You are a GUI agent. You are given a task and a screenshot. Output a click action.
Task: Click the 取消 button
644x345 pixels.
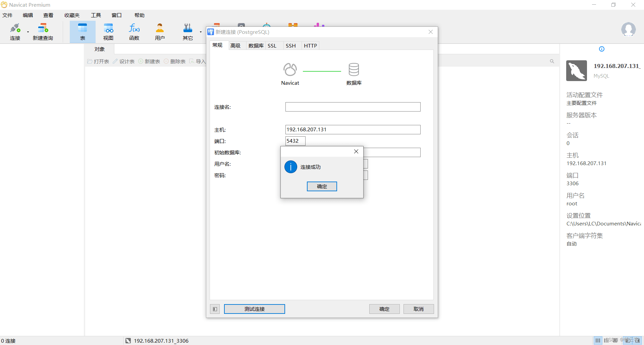pos(419,309)
